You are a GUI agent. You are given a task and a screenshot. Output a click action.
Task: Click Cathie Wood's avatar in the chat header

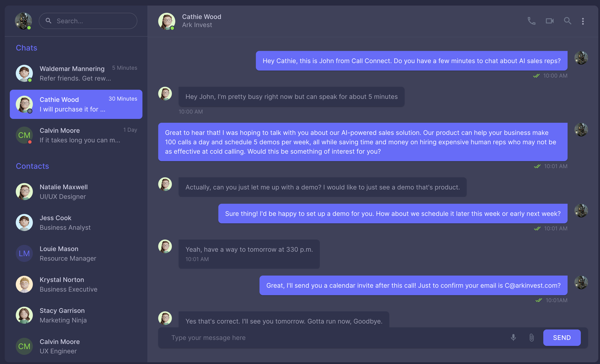point(167,21)
